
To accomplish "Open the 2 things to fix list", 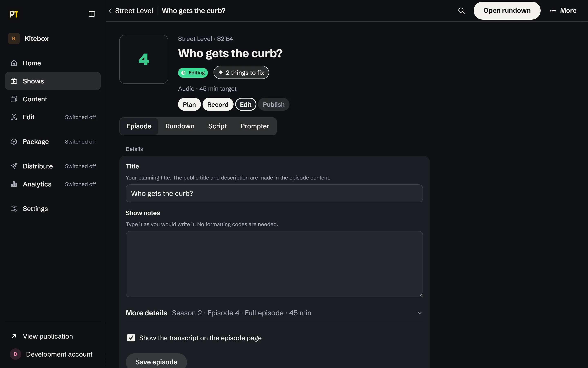I will 241,73.
